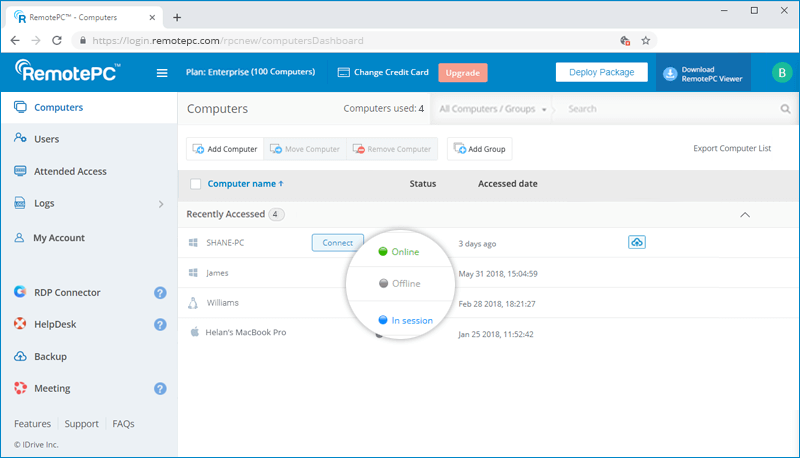Click the Recently Accessed count badge
The image size is (800, 458).
click(x=276, y=214)
